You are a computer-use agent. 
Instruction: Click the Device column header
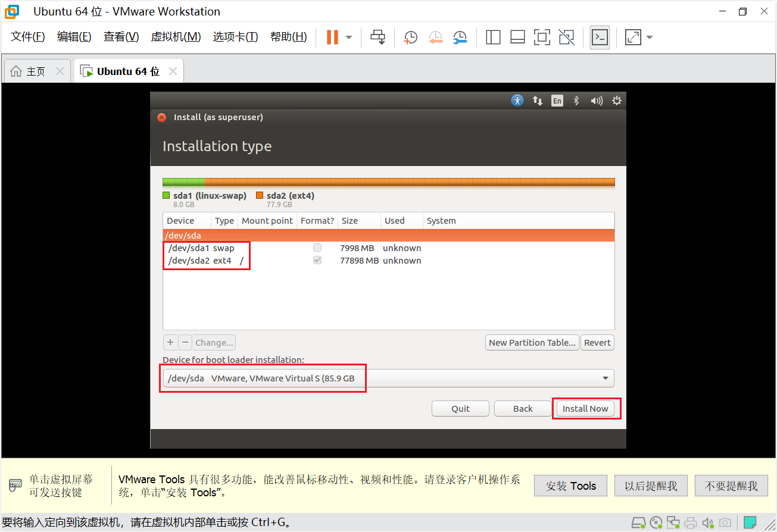[187, 221]
